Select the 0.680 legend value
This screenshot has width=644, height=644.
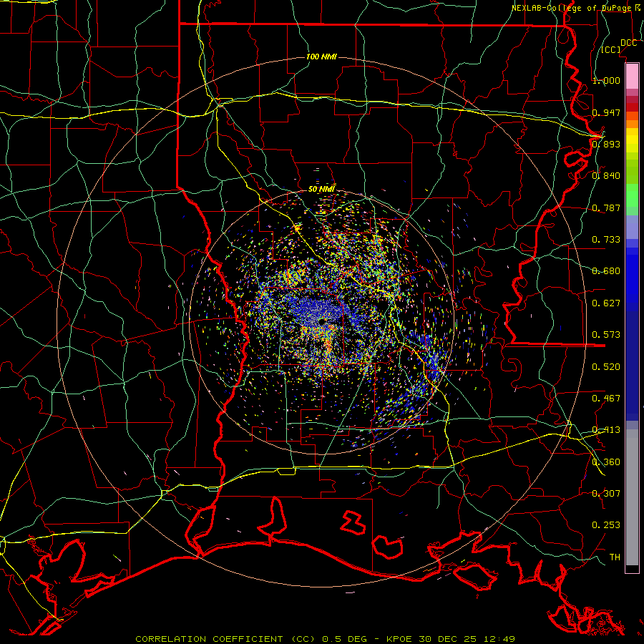pos(606,271)
